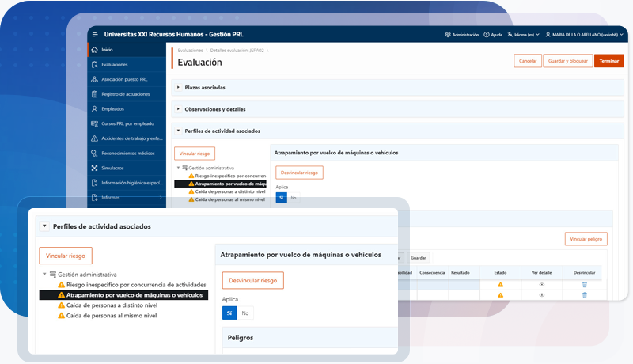Open the Ayuda help icon
Screen dimensions: 633x364
487,35
